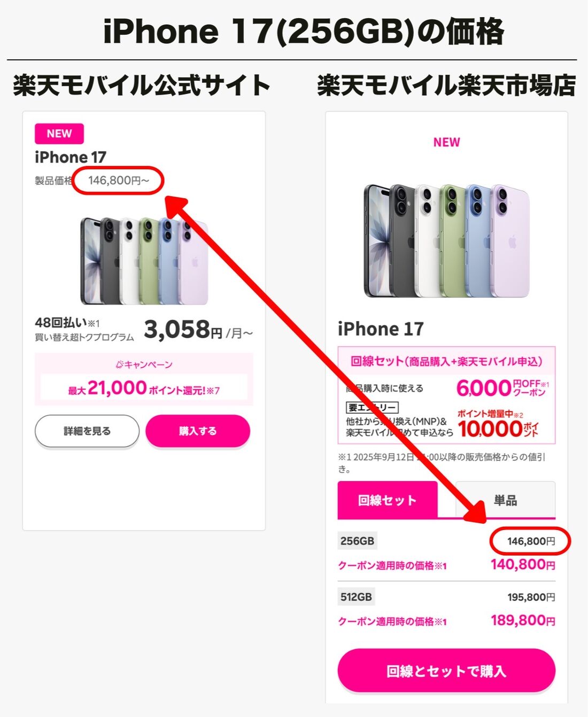The image size is (588, 717).
Task: Click the 詳細を見る button
Action: 87,431
